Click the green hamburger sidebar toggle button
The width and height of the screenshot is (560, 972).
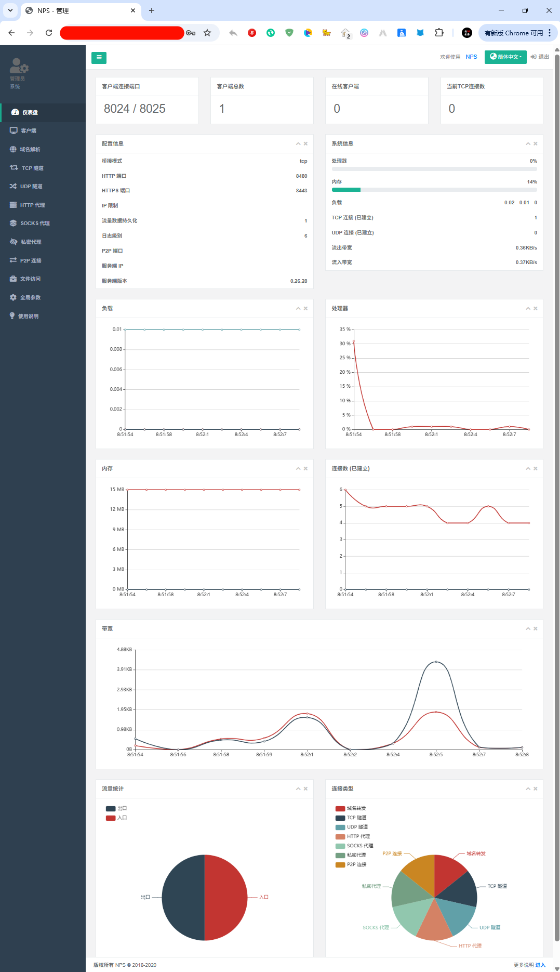99,58
